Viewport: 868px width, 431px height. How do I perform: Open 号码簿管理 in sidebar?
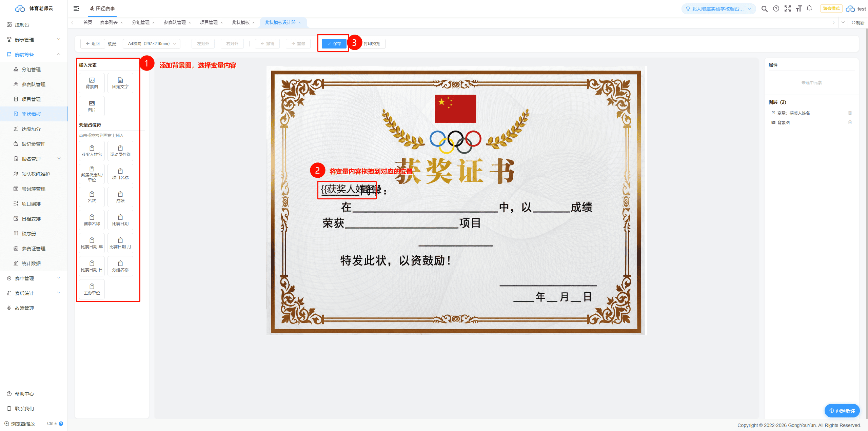pyautogui.click(x=34, y=189)
